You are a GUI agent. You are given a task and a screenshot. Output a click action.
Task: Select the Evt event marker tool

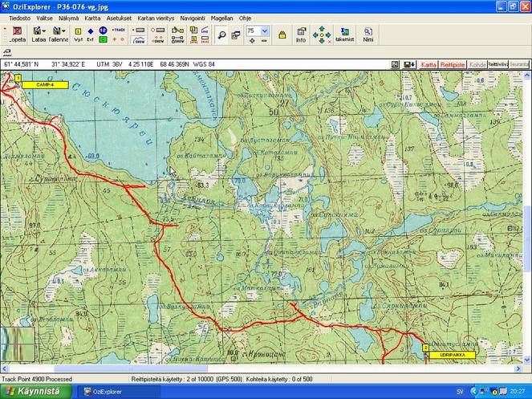click(x=91, y=33)
